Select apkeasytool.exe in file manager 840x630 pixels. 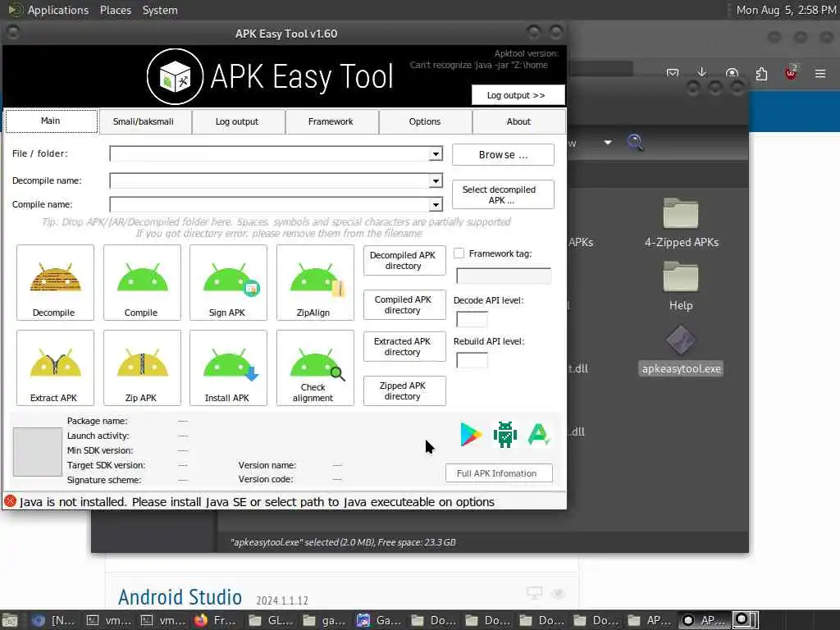tap(681, 350)
